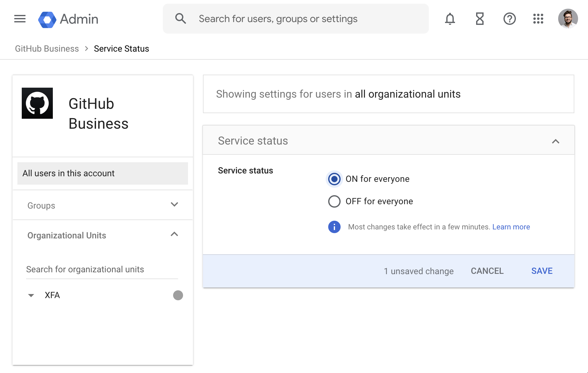This screenshot has width=588, height=373.
Task: Go to GitHub Business breadcrumb
Action: (47, 49)
